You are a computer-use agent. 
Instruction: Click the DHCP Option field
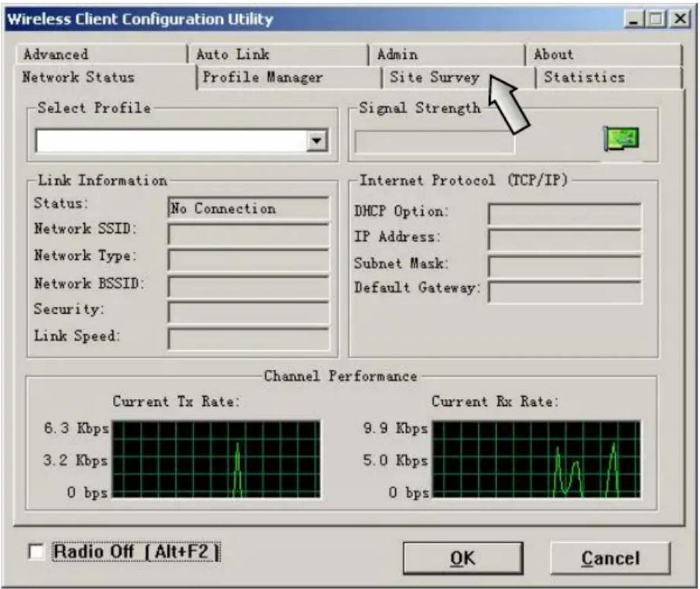[x=565, y=214]
